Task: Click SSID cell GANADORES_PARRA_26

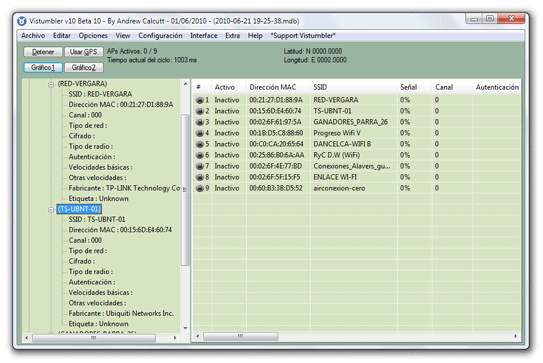Action: pyautogui.click(x=350, y=122)
